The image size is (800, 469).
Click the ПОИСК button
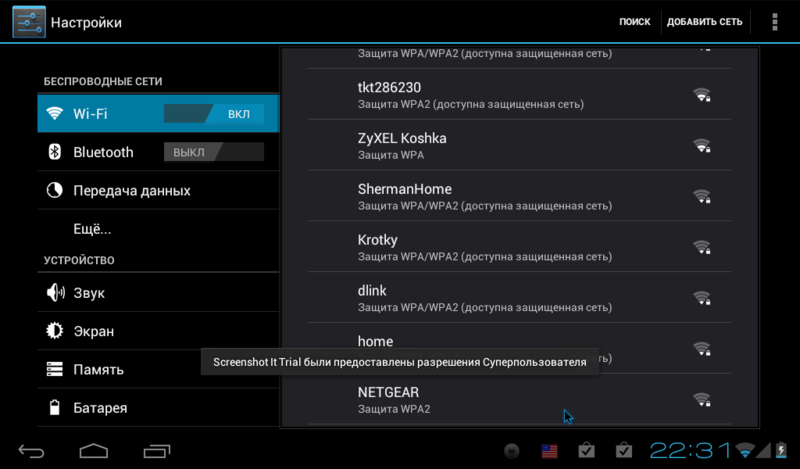tap(635, 22)
